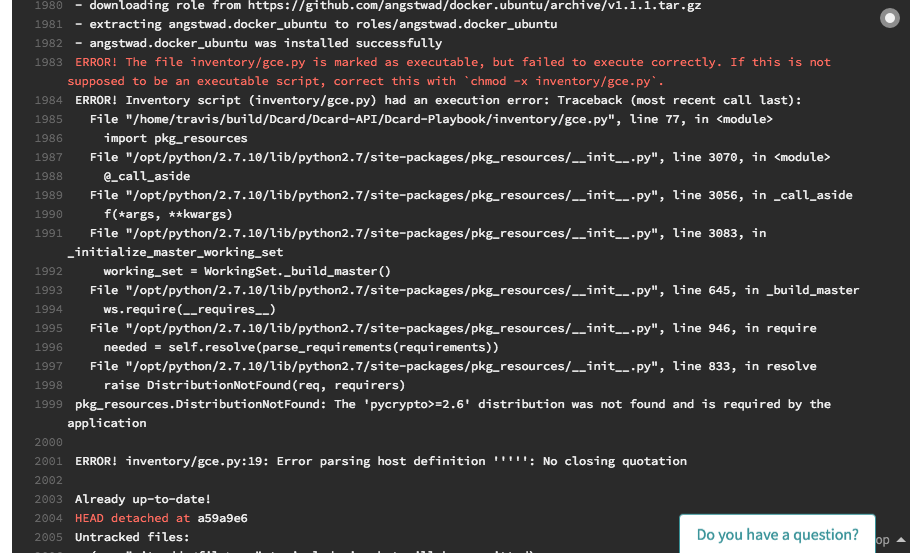Open the "Do you have a question?" widget

tap(777, 534)
